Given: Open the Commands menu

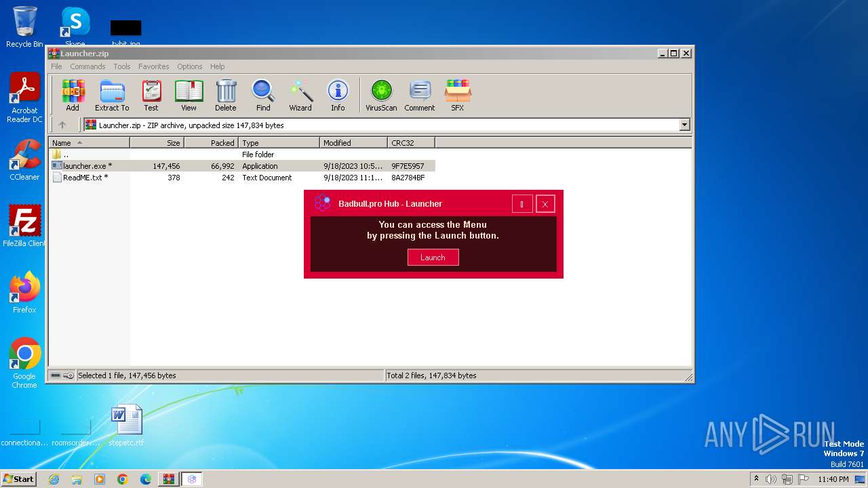Looking at the screenshot, I should click(87, 66).
